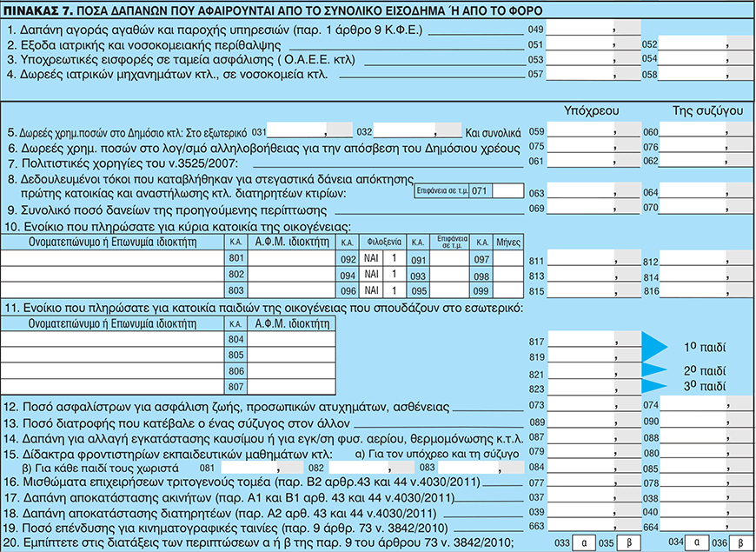Click the insurance premiums field, code 073
This screenshot has height=552, width=756.
coord(594,404)
